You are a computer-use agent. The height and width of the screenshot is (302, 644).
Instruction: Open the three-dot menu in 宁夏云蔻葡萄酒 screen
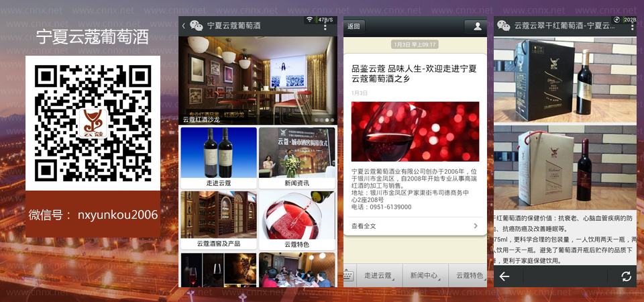[325, 26]
